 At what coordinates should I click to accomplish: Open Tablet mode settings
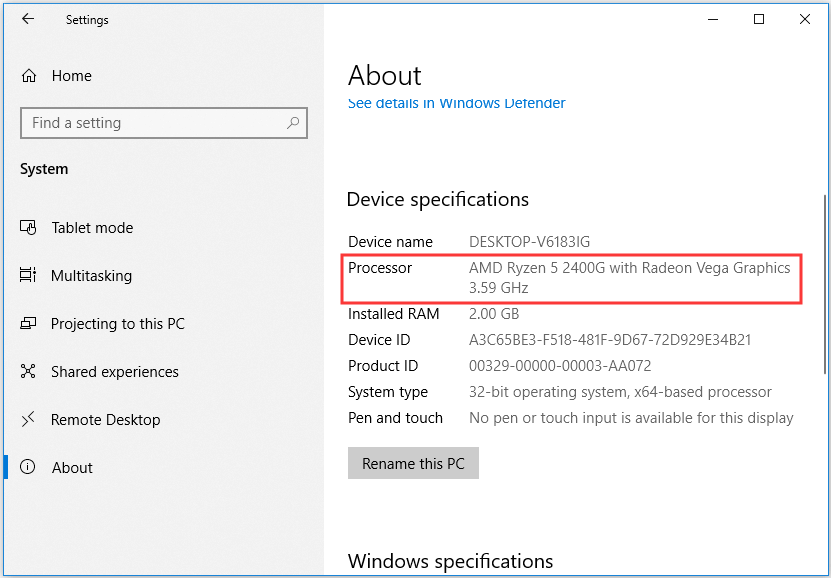(x=92, y=228)
